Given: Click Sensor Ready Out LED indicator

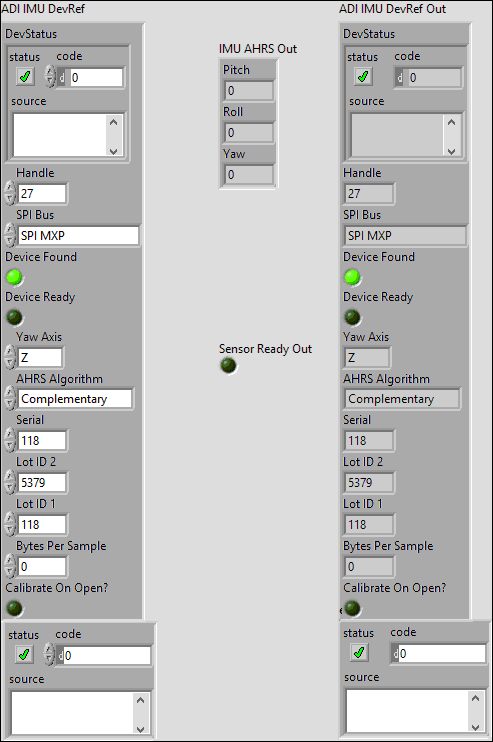Looking at the screenshot, I should (228, 365).
